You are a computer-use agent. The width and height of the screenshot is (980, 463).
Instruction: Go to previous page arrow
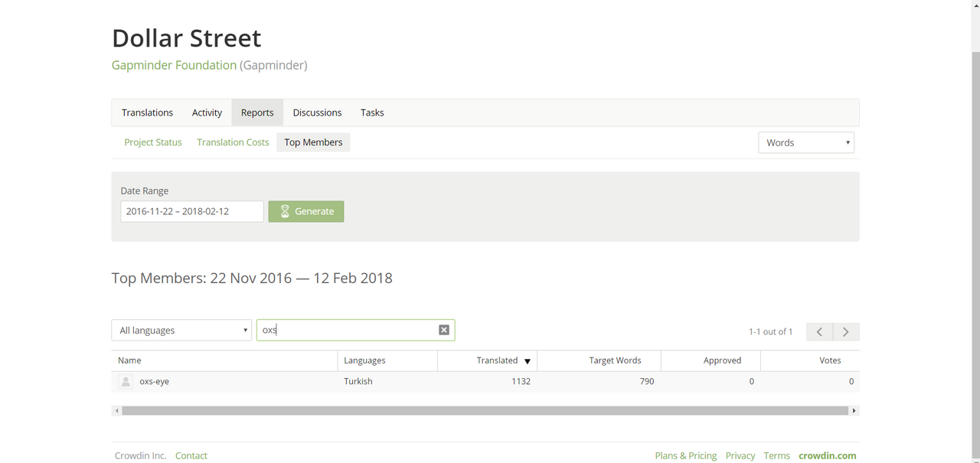tap(819, 331)
